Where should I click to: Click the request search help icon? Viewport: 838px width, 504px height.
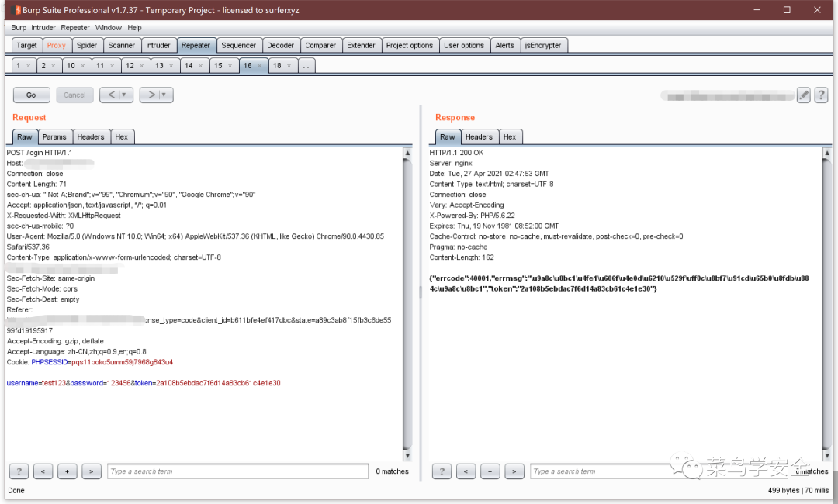19,471
